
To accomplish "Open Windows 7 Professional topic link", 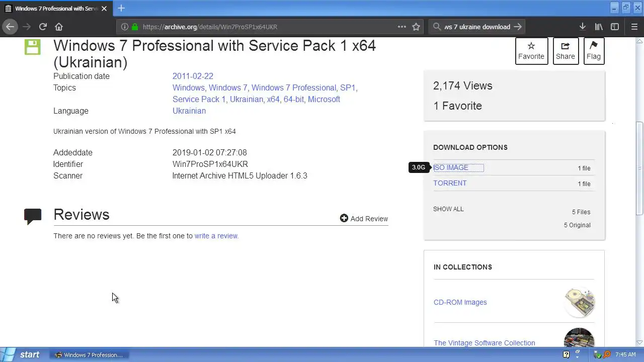I will 294,87.
